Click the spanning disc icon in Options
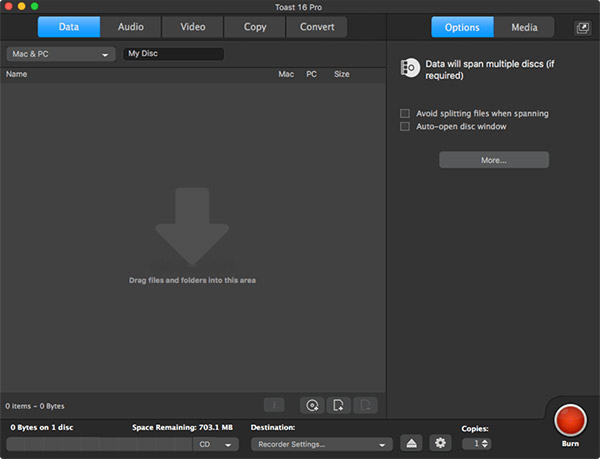600x459 pixels. 410,68
